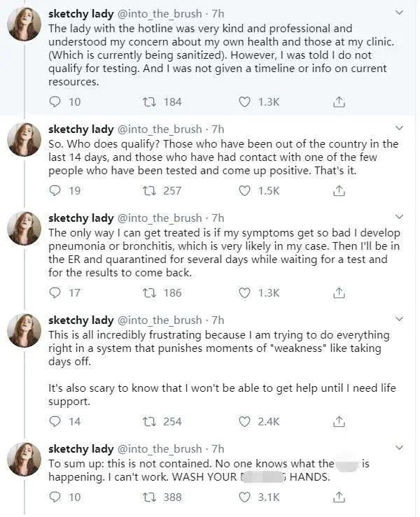Like the tweet with 1.3K likes about testing

pos(244,102)
